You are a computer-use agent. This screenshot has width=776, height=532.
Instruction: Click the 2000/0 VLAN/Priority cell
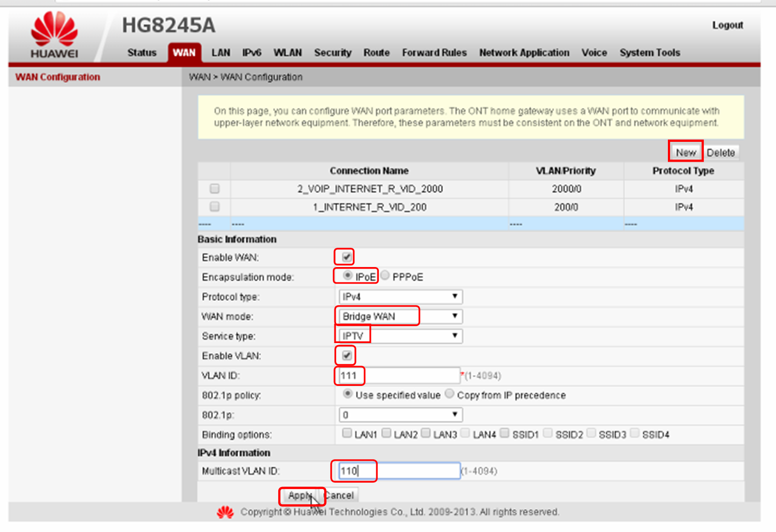click(x=566, y=189)
